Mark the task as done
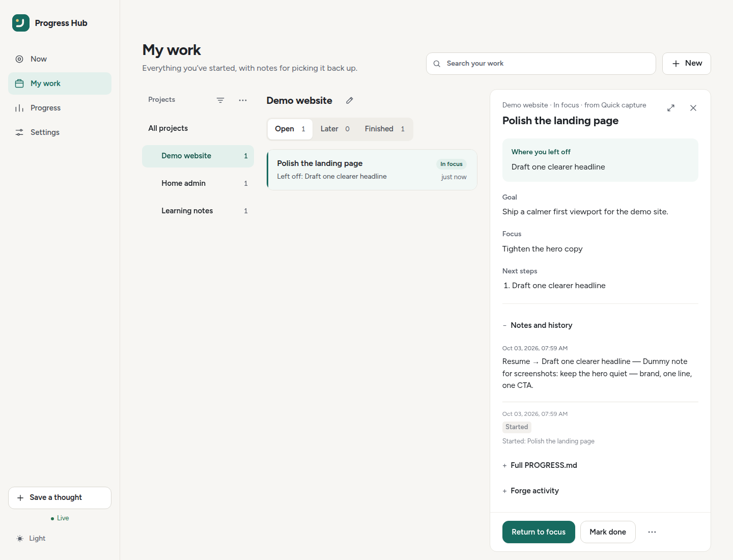Screen dimensions: 733x560 (x=608, y=532)
